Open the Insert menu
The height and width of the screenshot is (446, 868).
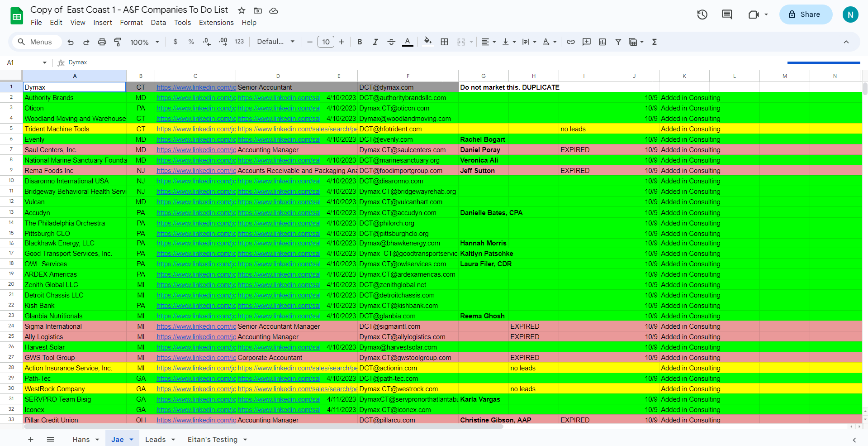tap(103, 23)
